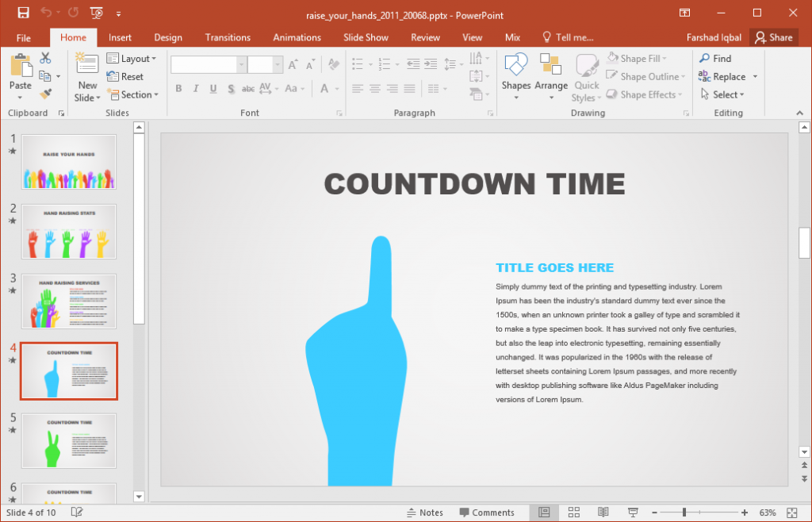Open the Section dropdown
Image resolution: width=812 pixels, height=522 pixels.
click(x=134, y=94)
